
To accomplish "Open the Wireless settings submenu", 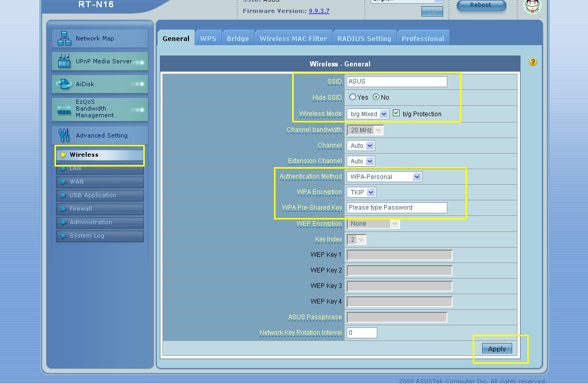I will point(100,155).
